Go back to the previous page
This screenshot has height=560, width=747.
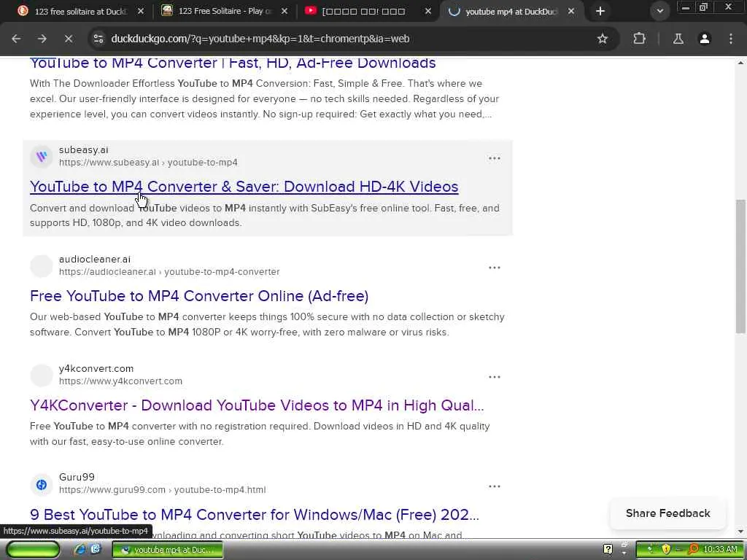16,39
